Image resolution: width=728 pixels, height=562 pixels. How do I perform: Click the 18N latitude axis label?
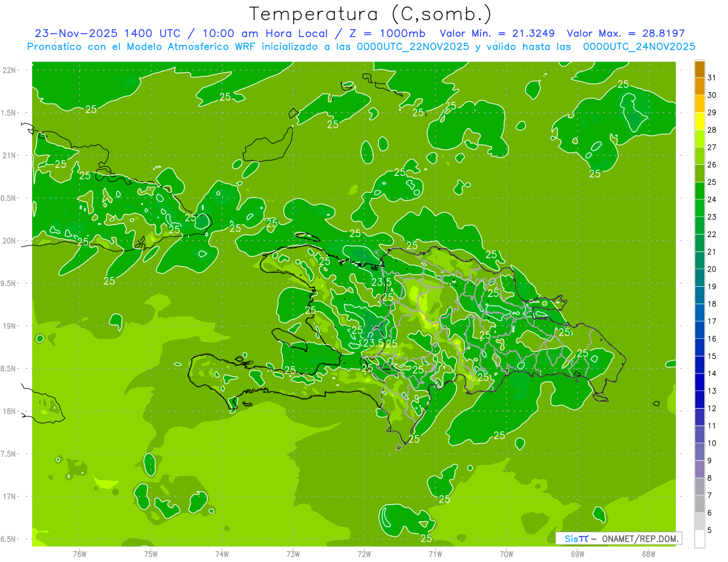[x=10, y=411]
